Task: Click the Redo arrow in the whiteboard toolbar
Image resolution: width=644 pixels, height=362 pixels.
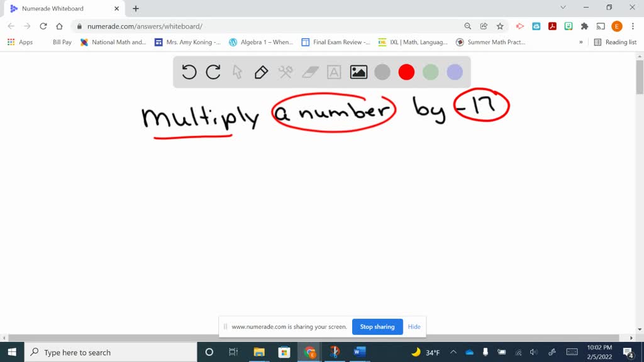Action: (x=213, y=72)
